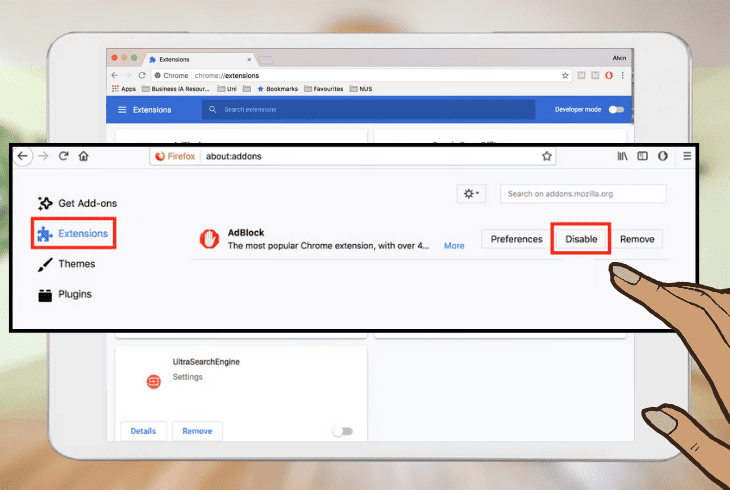Open Apps shortcut in Chrome bookmarks bar

click(x=124, y=88)
